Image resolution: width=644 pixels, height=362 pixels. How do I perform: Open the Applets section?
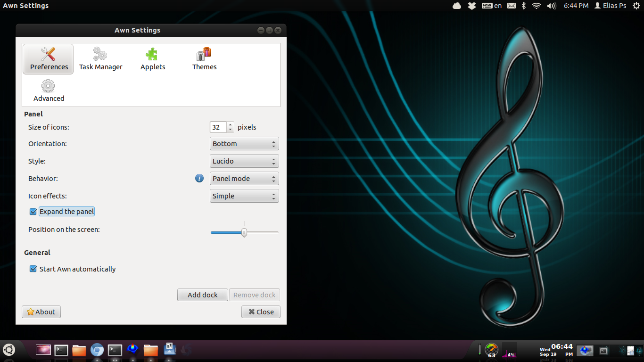point(152,59)
